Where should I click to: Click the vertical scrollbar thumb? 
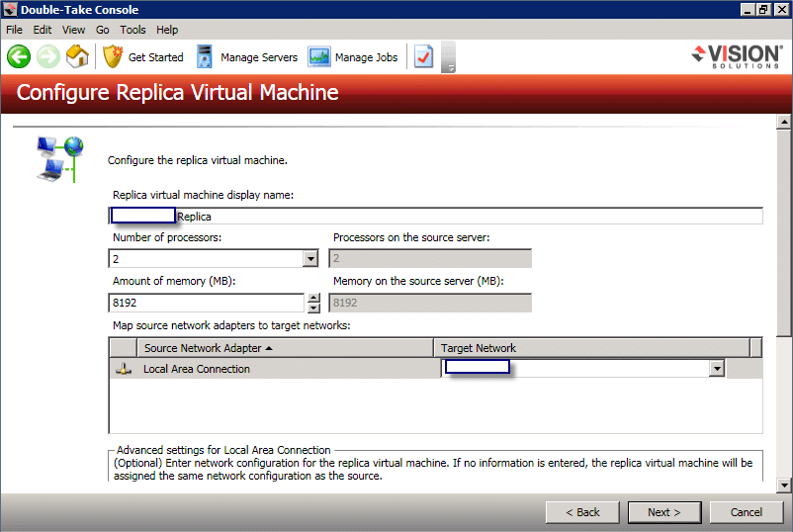[784, 232]
